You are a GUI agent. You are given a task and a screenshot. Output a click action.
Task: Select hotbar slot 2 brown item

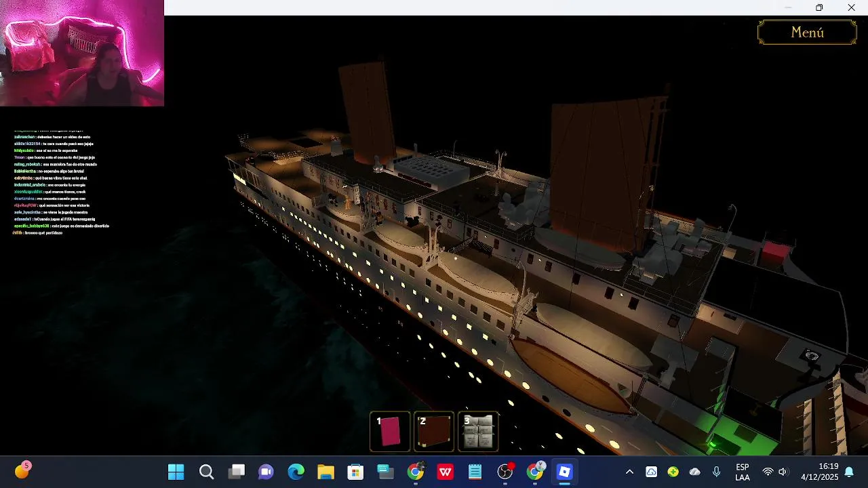[434, 432]
